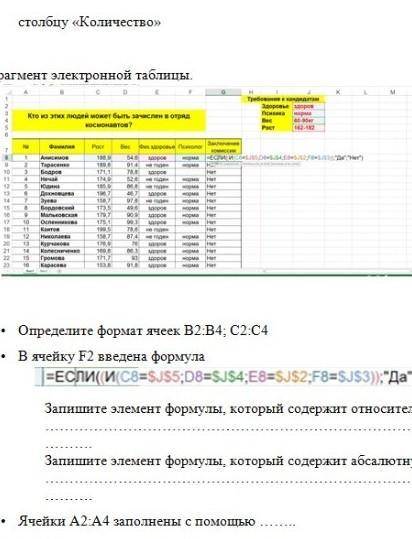Viewport: 412px width, 539px height.
Task: Click the 'Бордовский' surname cell
Action: coord(62,208)
